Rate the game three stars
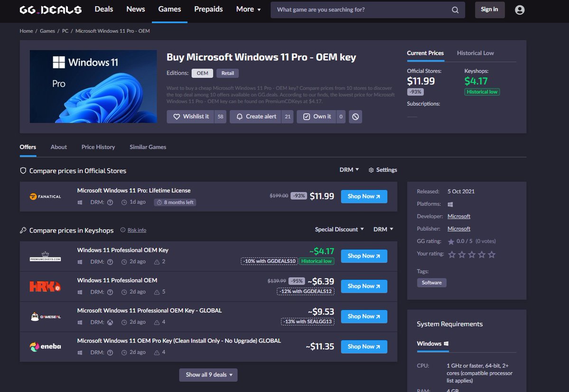 [x=472, y=254]
